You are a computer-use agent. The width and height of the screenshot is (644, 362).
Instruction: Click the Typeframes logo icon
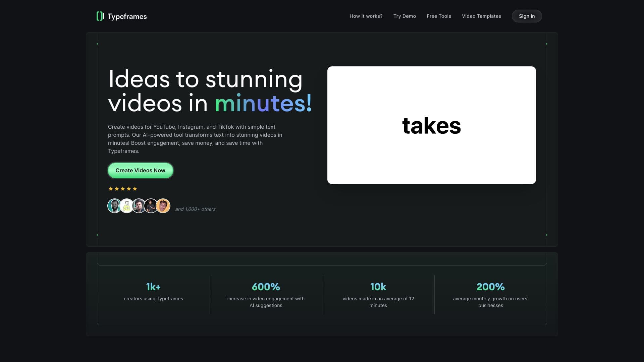click(x=100, y=16)
